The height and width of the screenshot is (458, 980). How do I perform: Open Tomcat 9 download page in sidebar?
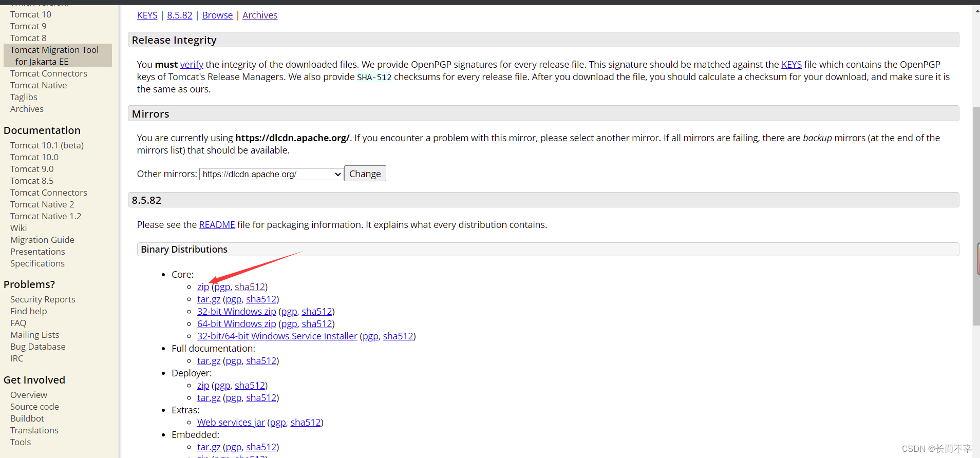coord(28,26)
